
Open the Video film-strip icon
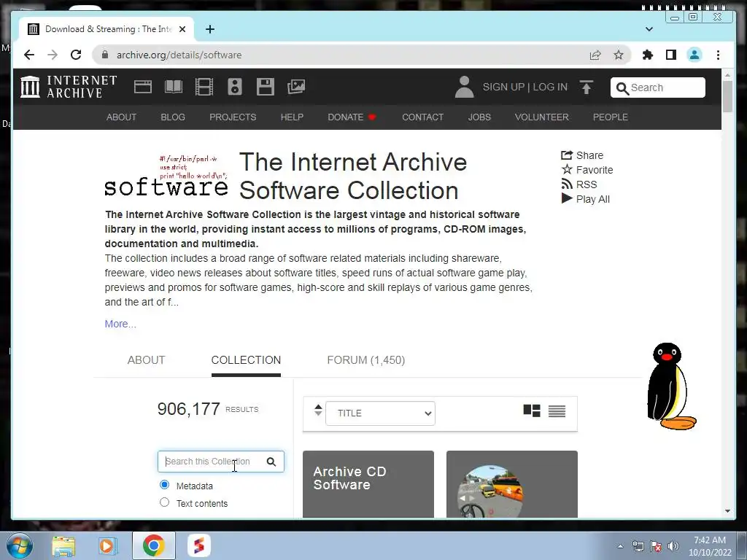pos(204,87)
